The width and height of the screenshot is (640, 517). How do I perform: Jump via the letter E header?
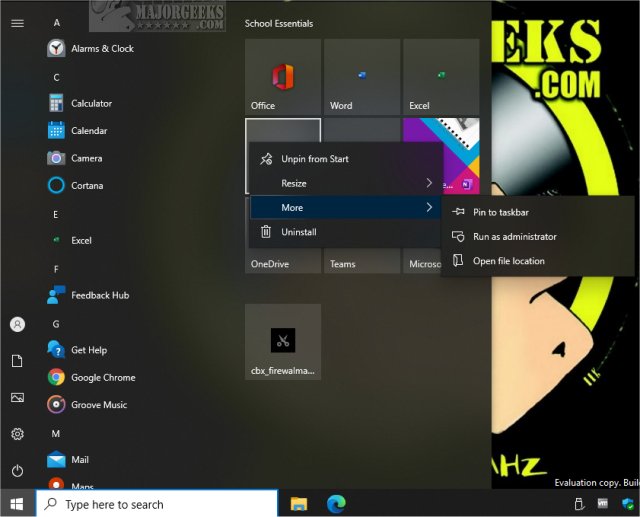pos(56,214)
